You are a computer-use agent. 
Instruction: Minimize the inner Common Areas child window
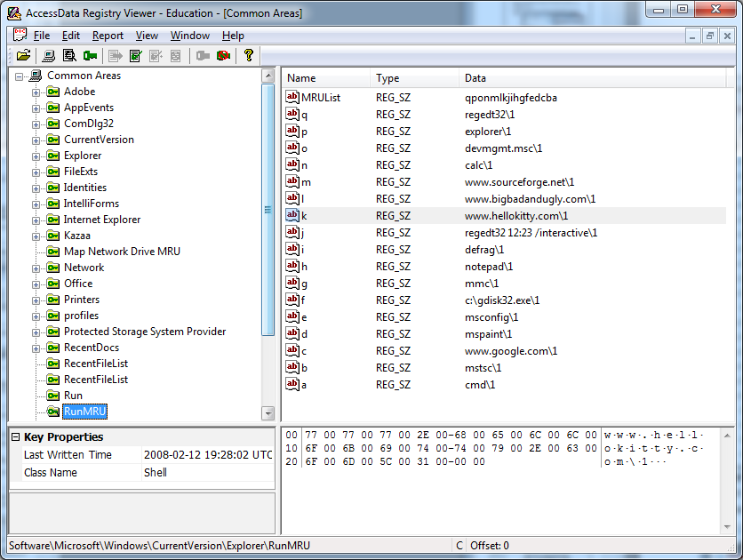click(692, 36)
